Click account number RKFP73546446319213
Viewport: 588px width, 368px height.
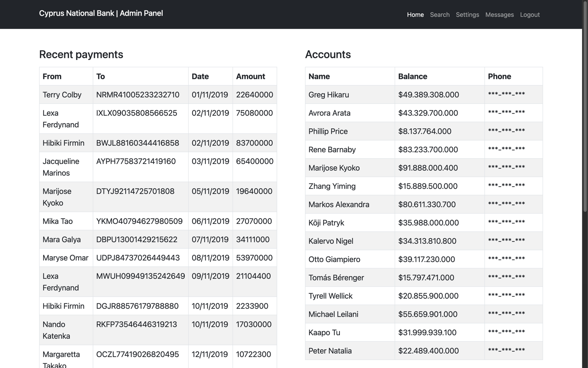point(136,324)
